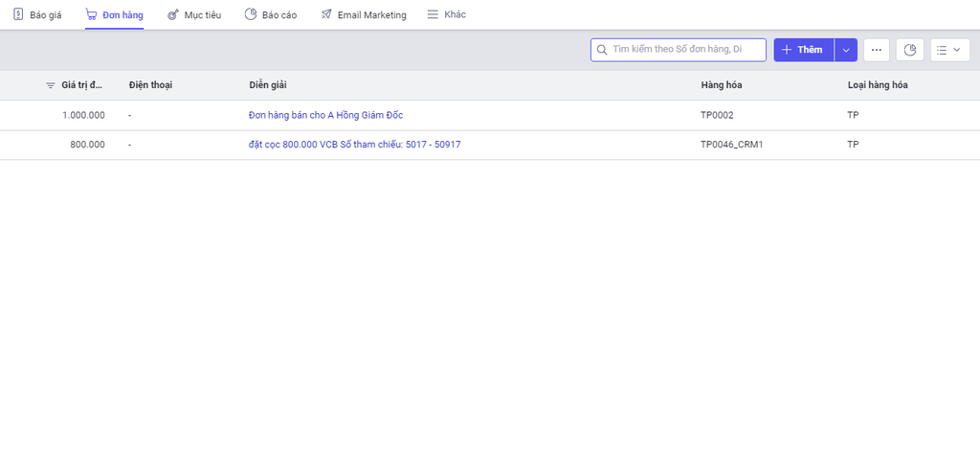Select the Đơn hàng tab
The height and width of the screenshot is (476, 980).
pyautogui.click(x=115, y=15)
